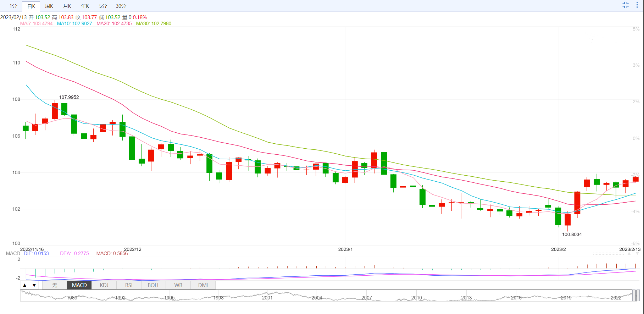Select the 周K weekly chart tab
This screenshot has height=314, width=644.
click(x=49, y=6)
